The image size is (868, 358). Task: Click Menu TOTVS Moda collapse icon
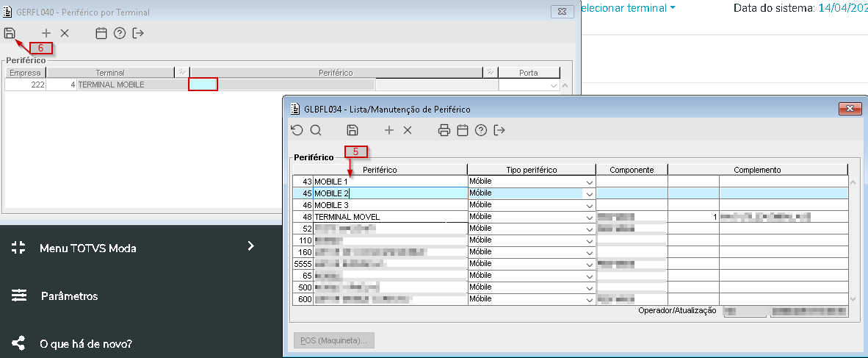coord(19,248)
